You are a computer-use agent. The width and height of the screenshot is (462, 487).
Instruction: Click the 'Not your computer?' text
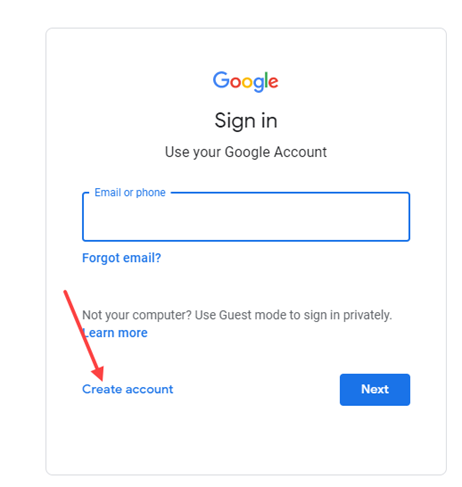coord(137,315)
